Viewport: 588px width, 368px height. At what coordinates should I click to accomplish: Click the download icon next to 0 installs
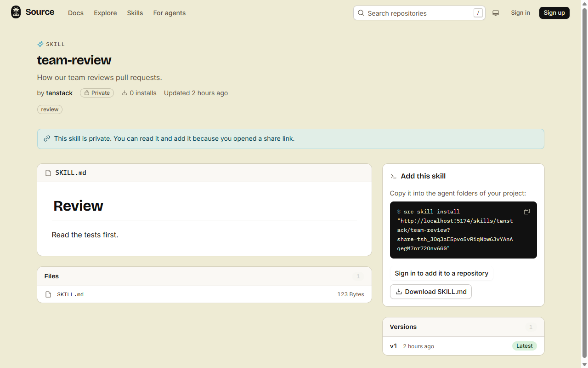click(x=124, y=93)
